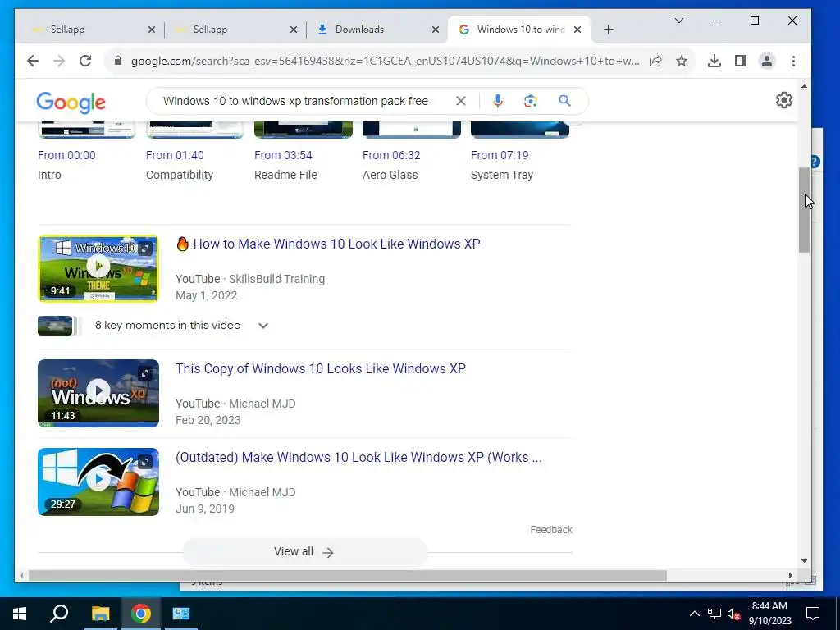Open Windows taskbar search
This screenshot has height=630, width=840.
pos(59,614)
